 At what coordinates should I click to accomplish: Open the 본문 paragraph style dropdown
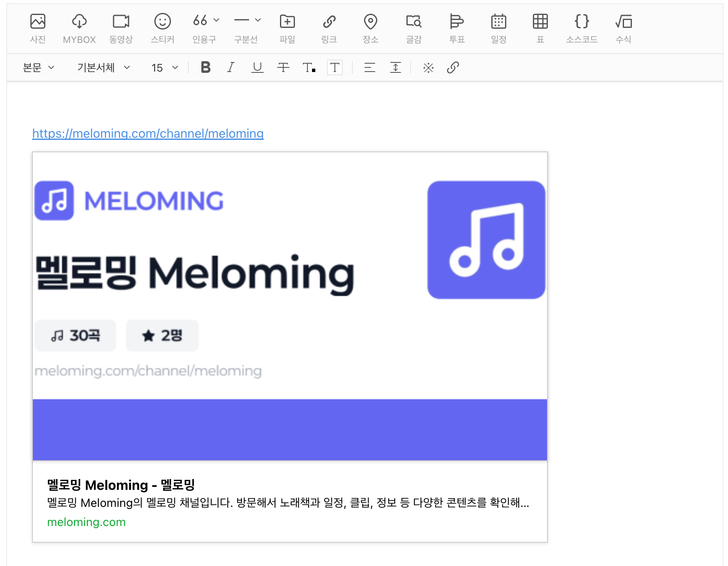coord(39,67)
